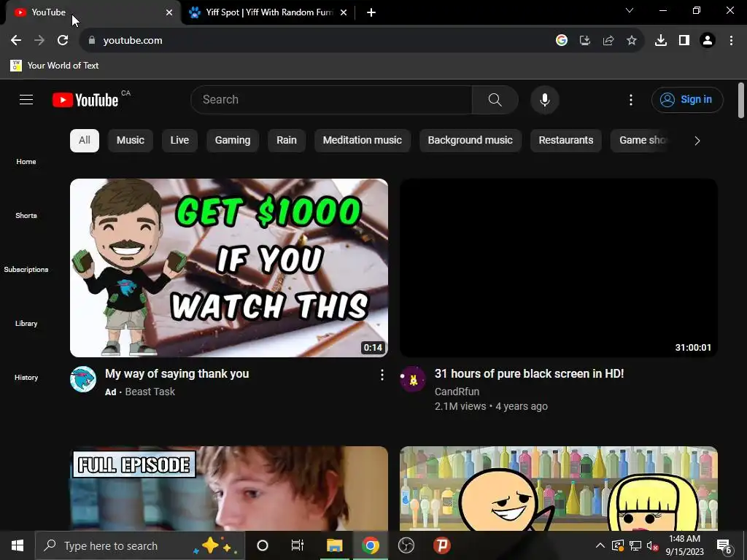
Task: Go back with the browser back arrow
Action: 16,41
